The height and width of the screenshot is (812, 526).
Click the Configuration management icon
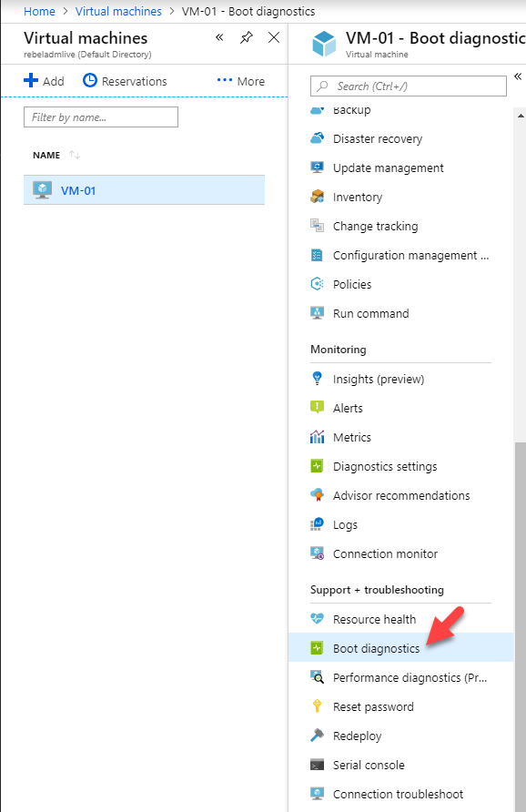tap(317, 255)
